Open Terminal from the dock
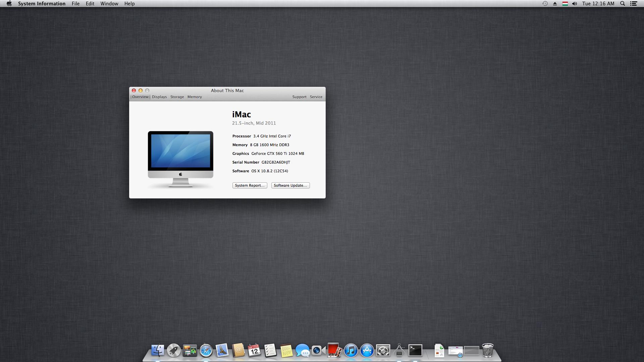This screenshot has width=644, height=362. pos(415,351)
